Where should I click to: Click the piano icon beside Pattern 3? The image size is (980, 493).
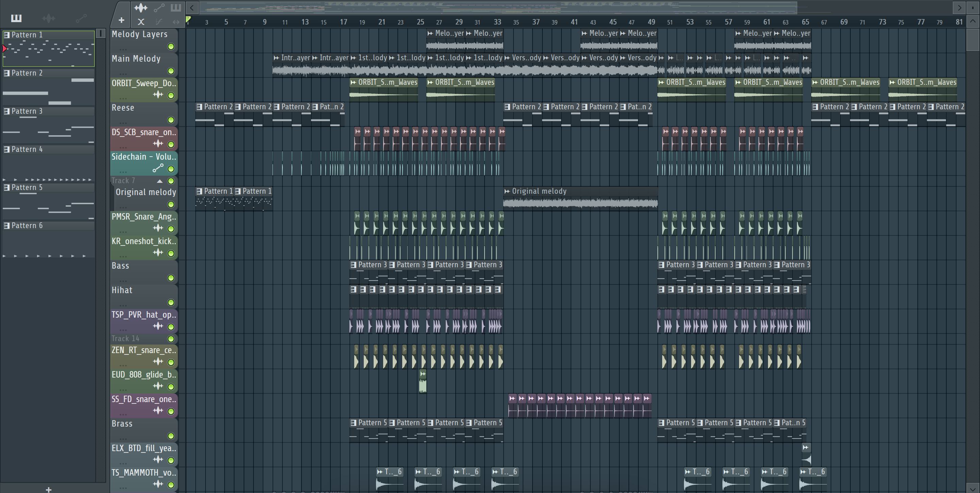[x=6, y=111]
